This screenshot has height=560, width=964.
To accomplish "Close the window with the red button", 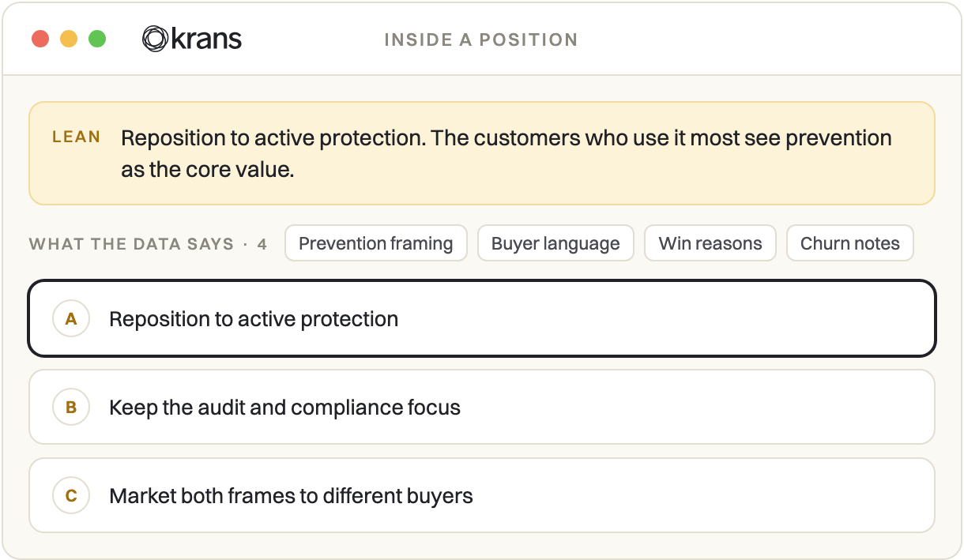I will coord(40,39).
